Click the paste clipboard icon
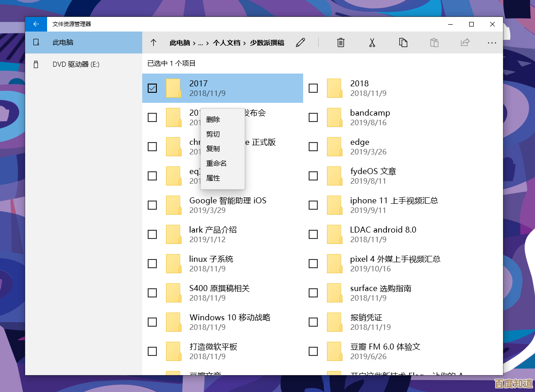Image resolution: width=535 pixels, height=392 pixels. pos(434,42)
